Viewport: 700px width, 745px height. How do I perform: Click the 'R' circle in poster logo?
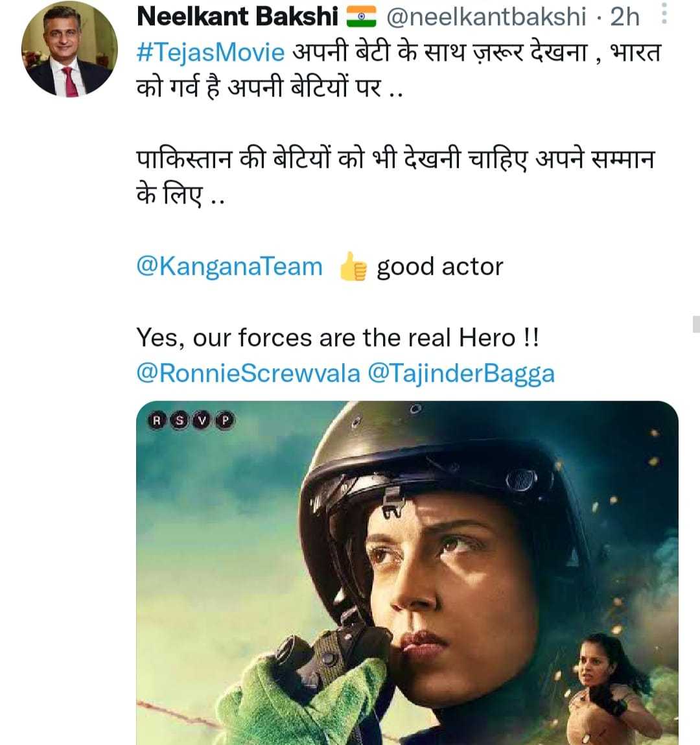(x=156, y=421)
